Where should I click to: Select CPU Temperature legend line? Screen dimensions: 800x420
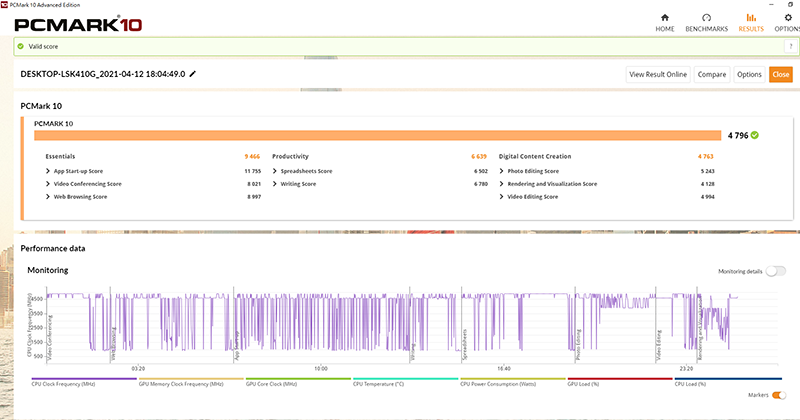(x=405, y=381)
